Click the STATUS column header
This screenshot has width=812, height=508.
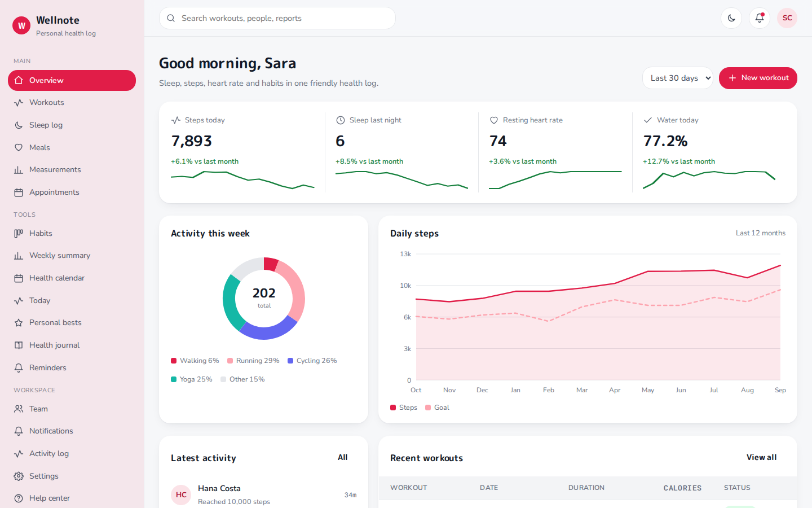click(x=737, y=488)
